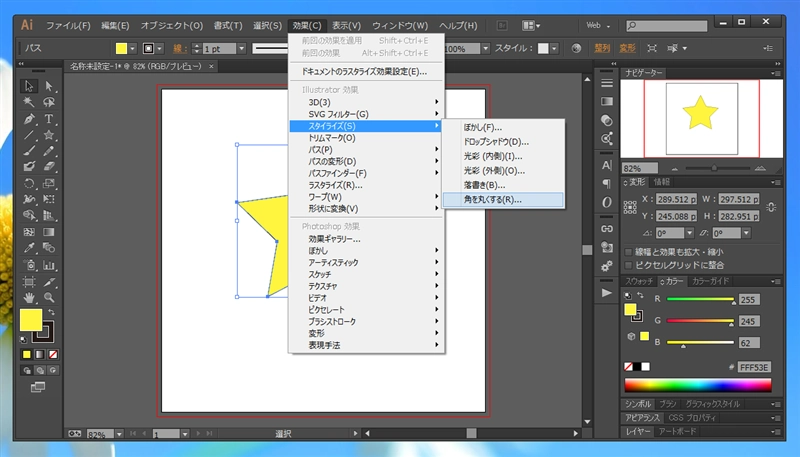Open the Arrange Documents dropdown
Viewport: 800px width, 457px height.
coord(531,26)
